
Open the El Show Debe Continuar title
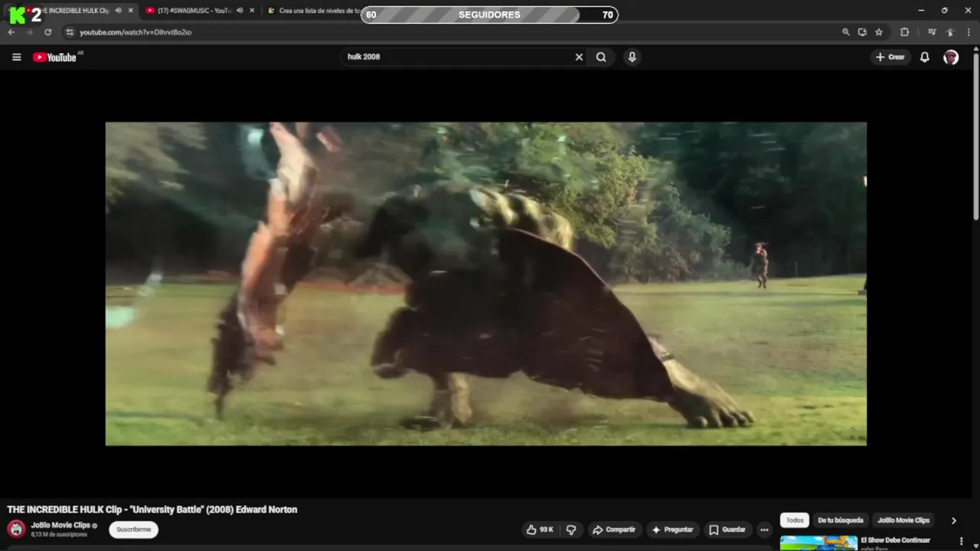pos(895,540)
